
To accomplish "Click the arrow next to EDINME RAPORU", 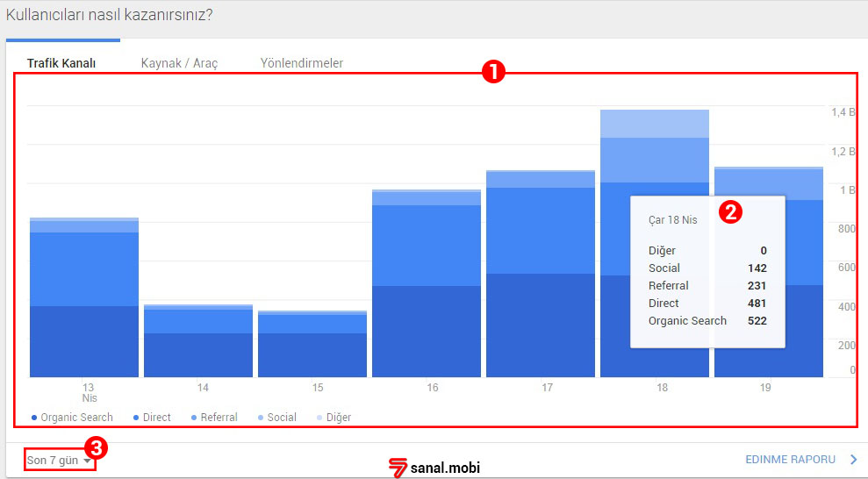I will 853,459.
